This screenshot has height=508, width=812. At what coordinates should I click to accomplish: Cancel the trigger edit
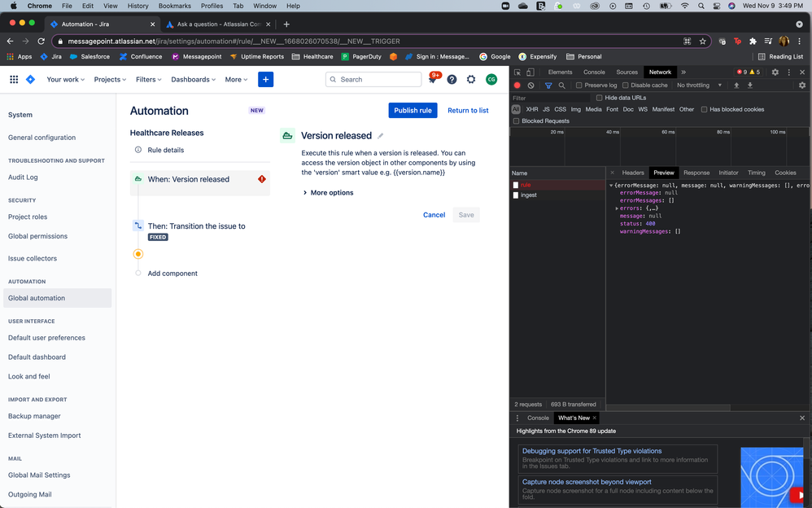pyautogui.click(x=434, y=215)
